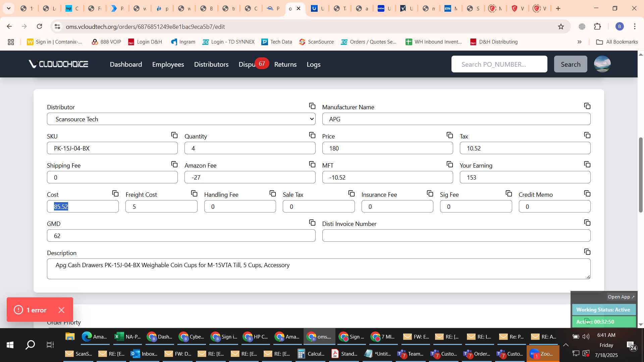Screen dimensions: 644x362
Task: Click the page vertical scrollbar
Action: (641, 175)
